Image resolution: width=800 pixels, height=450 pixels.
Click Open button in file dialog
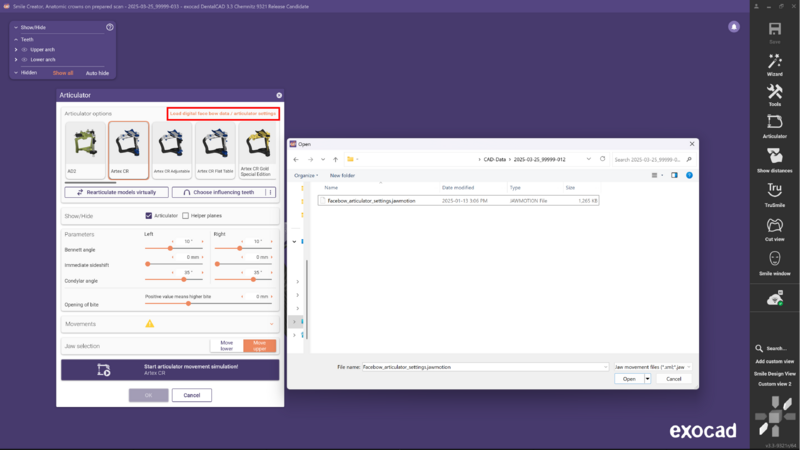(x=629, y=379)
